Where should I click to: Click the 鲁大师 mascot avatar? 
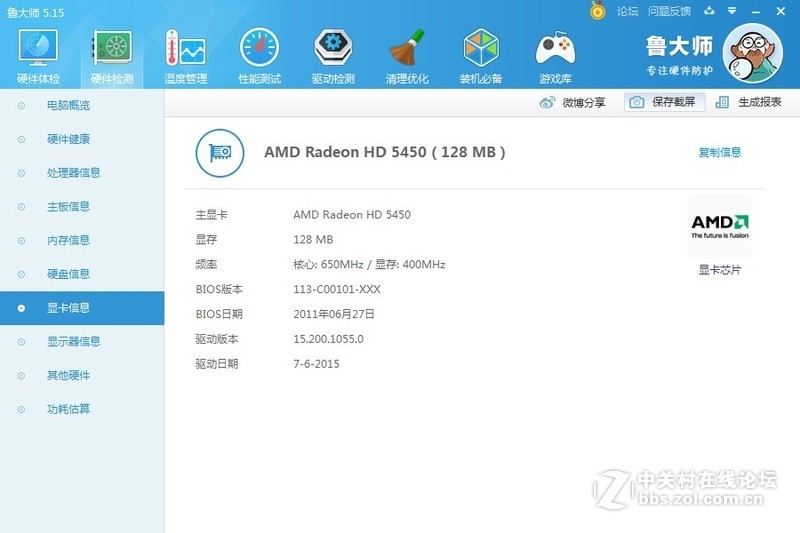tap(753, 54)
